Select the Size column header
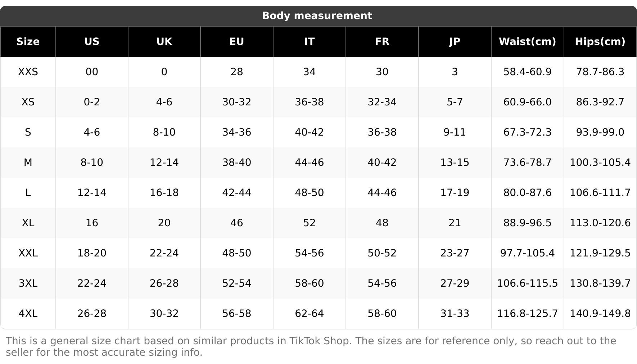 (x=28, y=42)
